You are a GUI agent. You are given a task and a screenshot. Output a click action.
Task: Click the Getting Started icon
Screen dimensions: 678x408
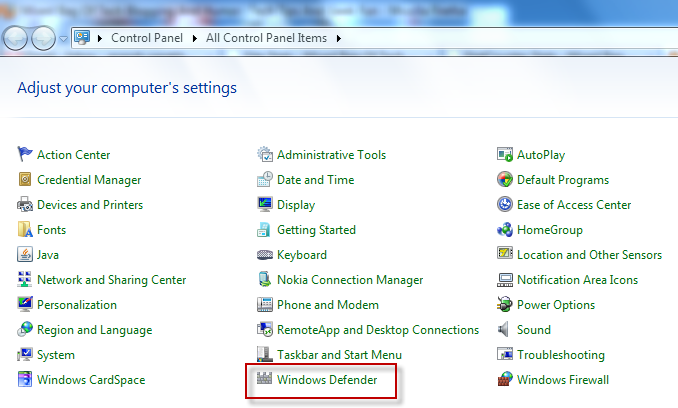(265, 230)
